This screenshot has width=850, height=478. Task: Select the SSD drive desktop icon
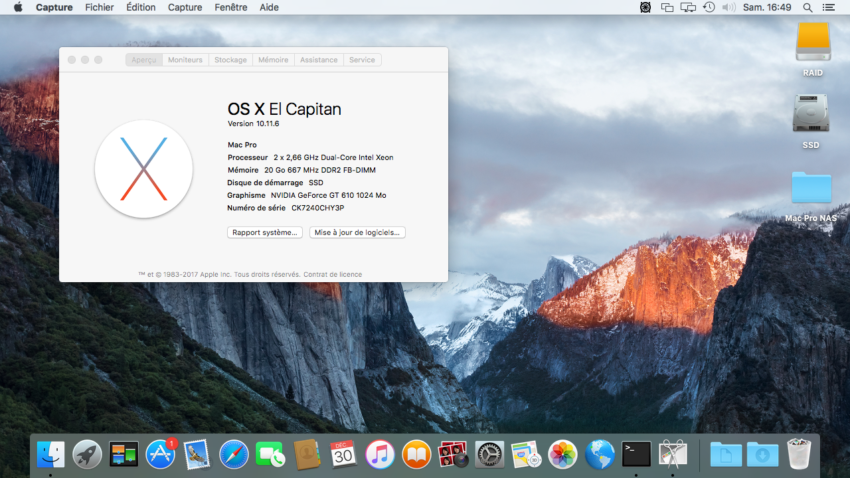(811, 115)
